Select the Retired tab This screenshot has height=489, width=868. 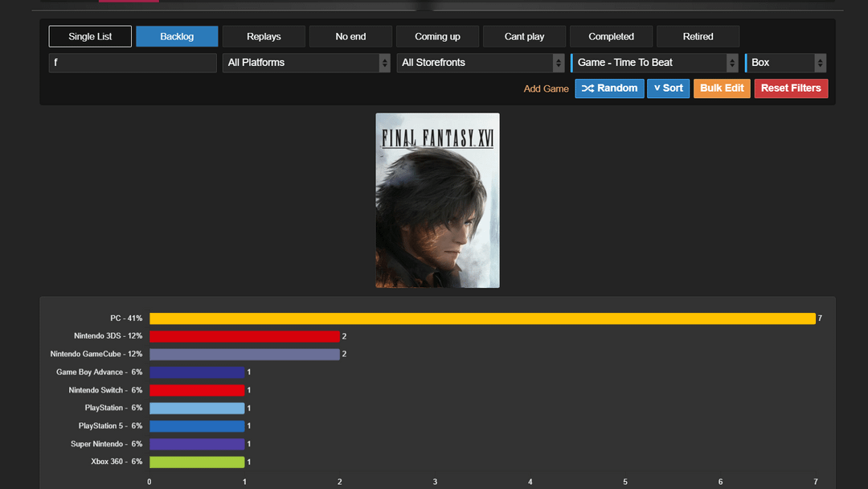pos(698,36)
